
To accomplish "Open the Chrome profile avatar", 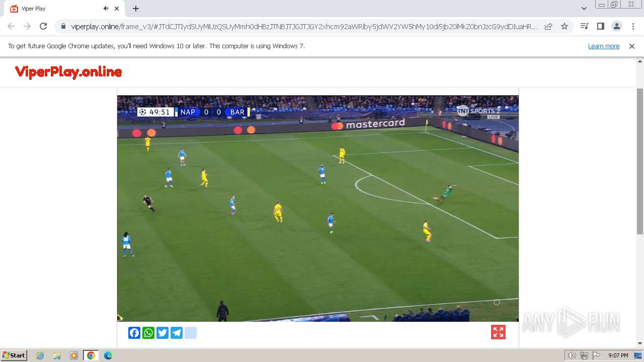I will (616, 26).
